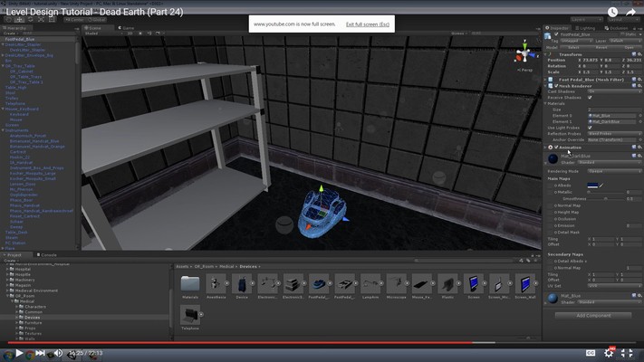Viewport: 644px width, 362px height.
Task: Toggle the Animation component checkbox
Action: 556,147
